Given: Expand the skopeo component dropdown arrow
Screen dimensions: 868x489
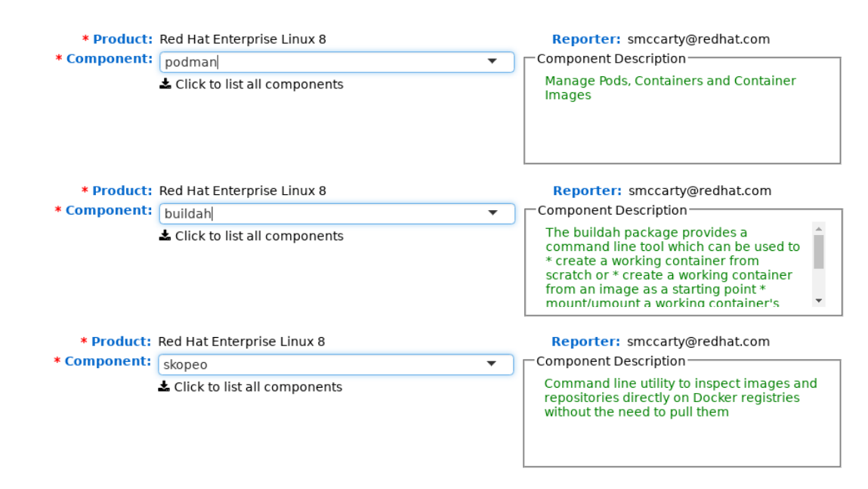Looking at the screenshot, I should (x=491, y=364).
